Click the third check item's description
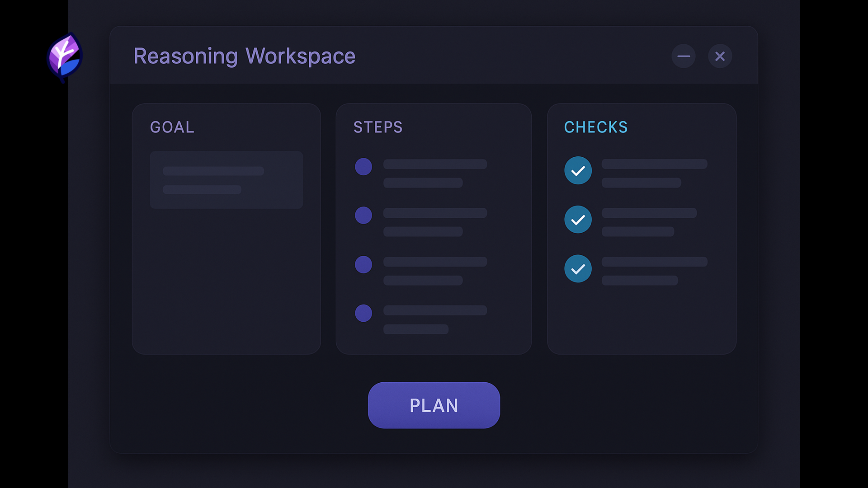This screenshot has width=868, height=488. (x=654, y=271)
